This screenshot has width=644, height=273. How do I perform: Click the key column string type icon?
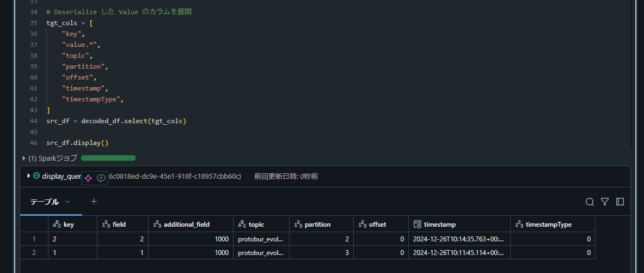[57, 225]
